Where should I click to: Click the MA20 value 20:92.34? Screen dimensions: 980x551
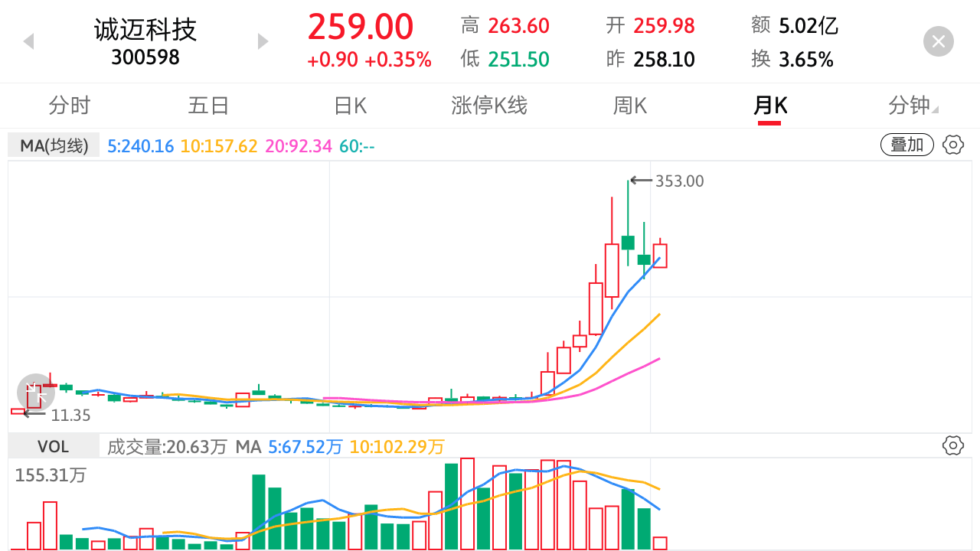pos(299,145)
